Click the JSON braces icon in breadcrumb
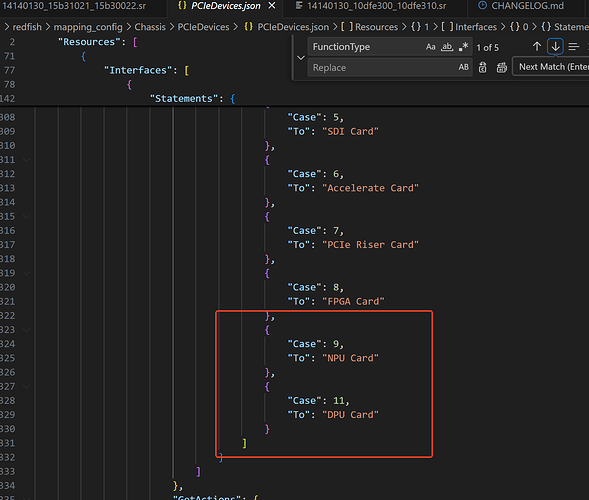The image size is (589, 500). coord(248,27)
